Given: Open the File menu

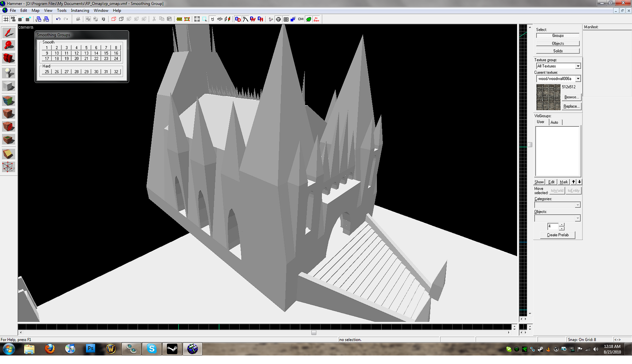Looking at the screenshot, I should pyautogui.click(x=13, y=10).
